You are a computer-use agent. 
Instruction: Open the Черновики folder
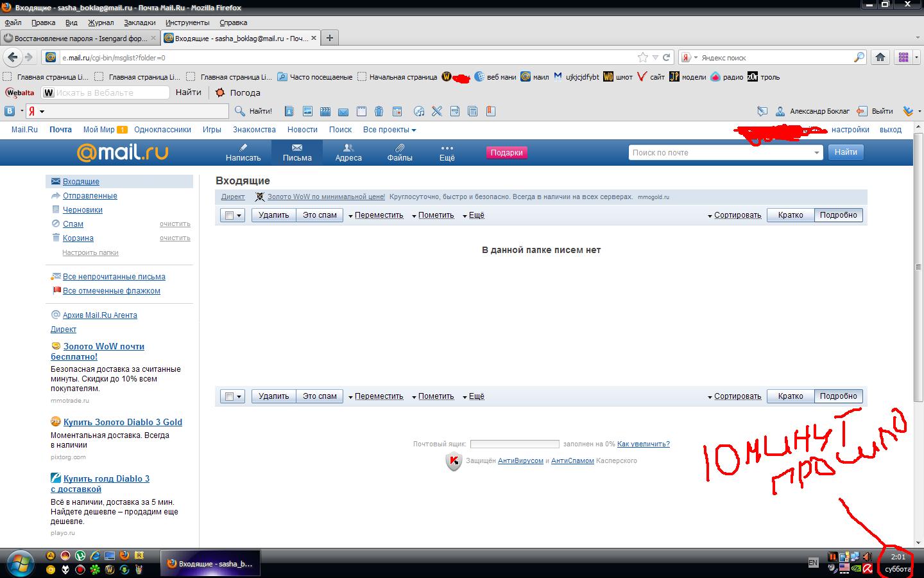83,210
